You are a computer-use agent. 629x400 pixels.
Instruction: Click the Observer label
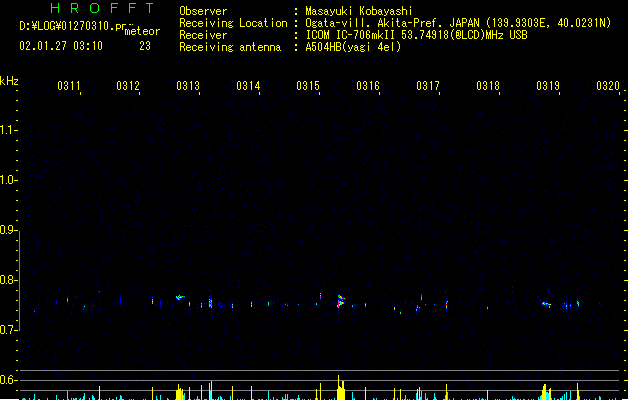point(203,11)
